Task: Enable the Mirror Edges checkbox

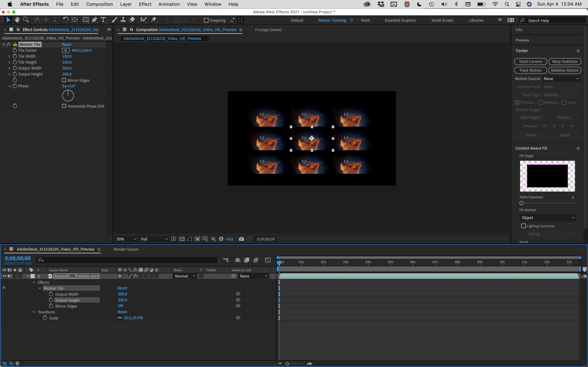Action: coord(64,80)
